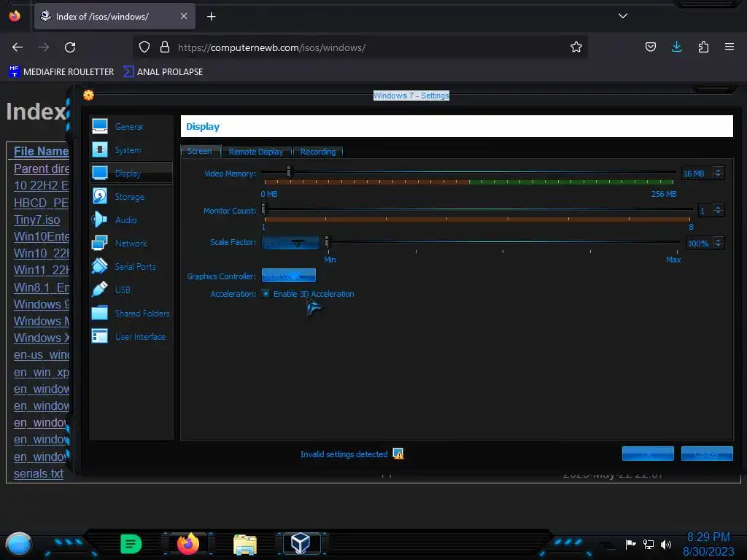
Task: Bookmark this page with star icon
Action: coord(576,47)
